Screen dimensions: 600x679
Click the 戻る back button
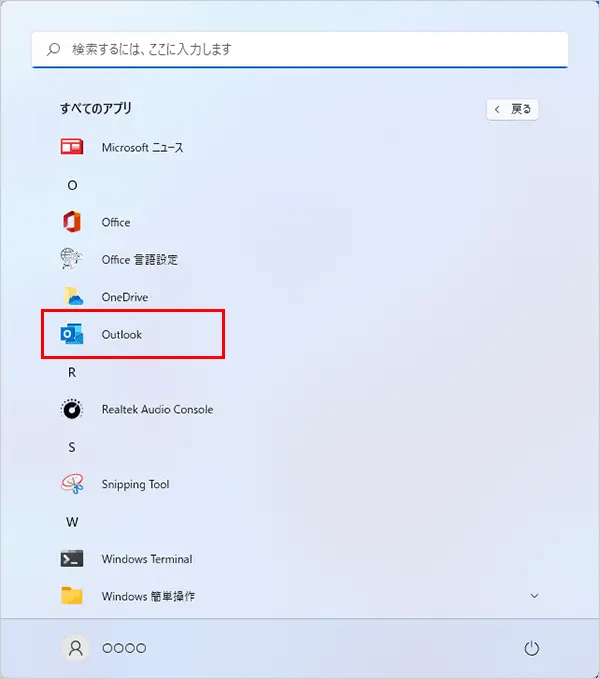tap(513, 109)
